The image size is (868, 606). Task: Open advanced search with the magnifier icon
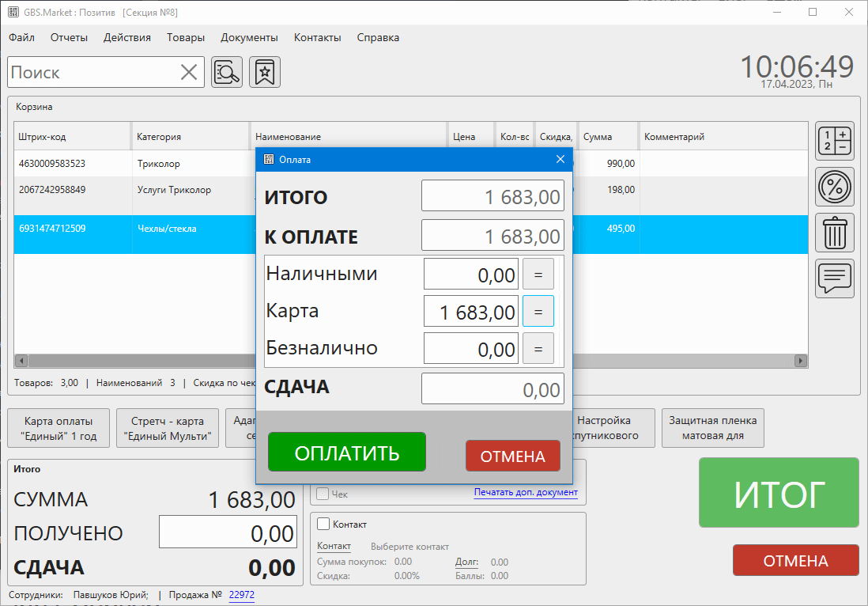click(227, 72)
